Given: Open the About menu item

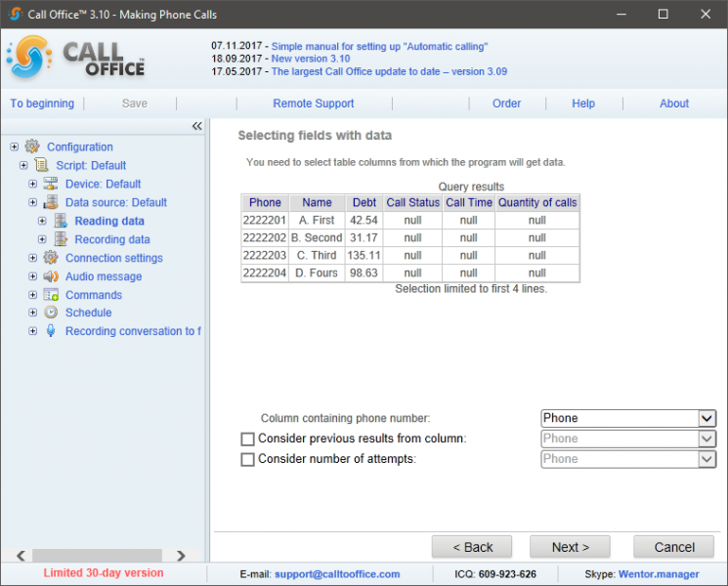Looking at the screenshot, I should (x=674, y=104).
